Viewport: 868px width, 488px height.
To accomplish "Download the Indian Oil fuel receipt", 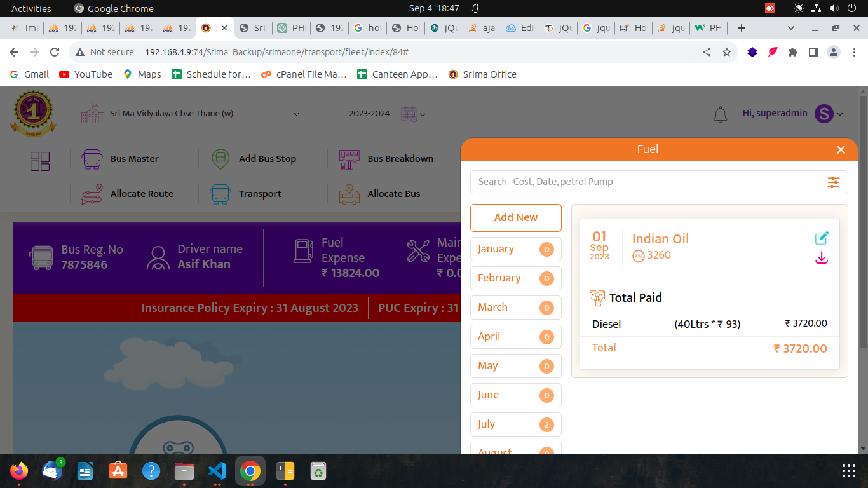I will point(822,258).
